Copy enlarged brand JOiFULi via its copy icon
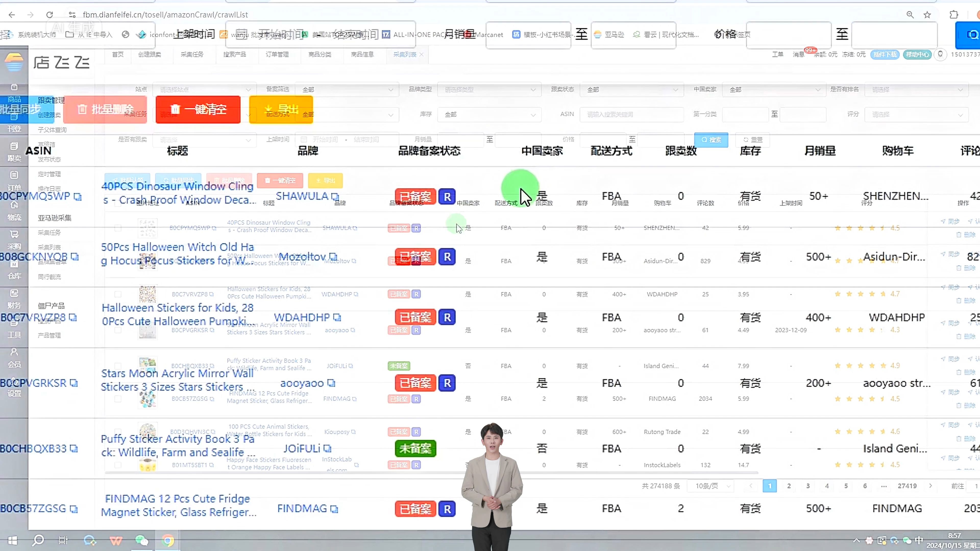 pos(327,449)
